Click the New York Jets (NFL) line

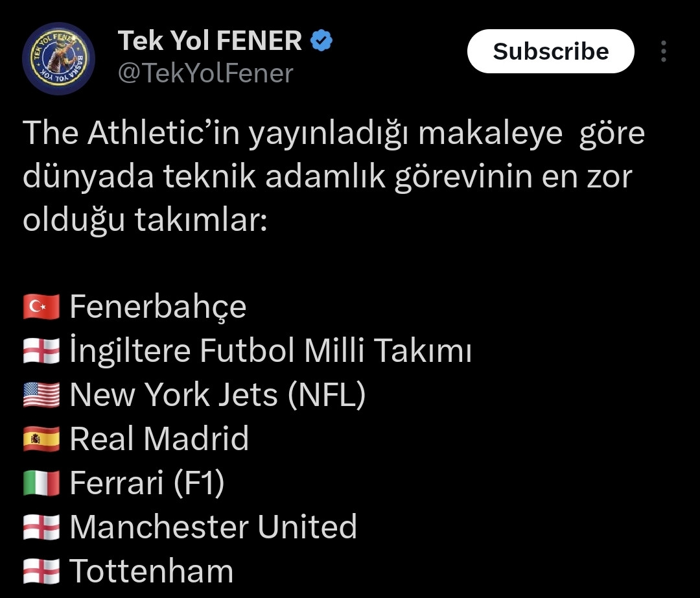pyautogui.click(x=218, y=395)
